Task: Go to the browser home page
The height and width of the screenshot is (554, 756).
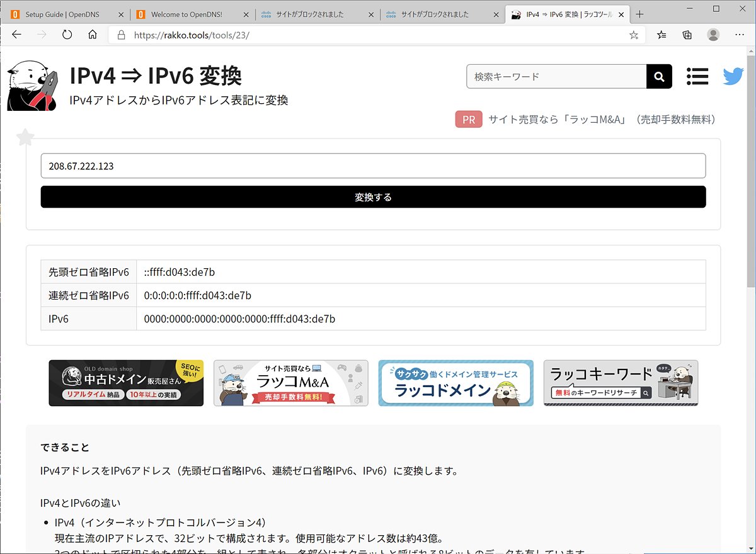Action: click(92, 35)
